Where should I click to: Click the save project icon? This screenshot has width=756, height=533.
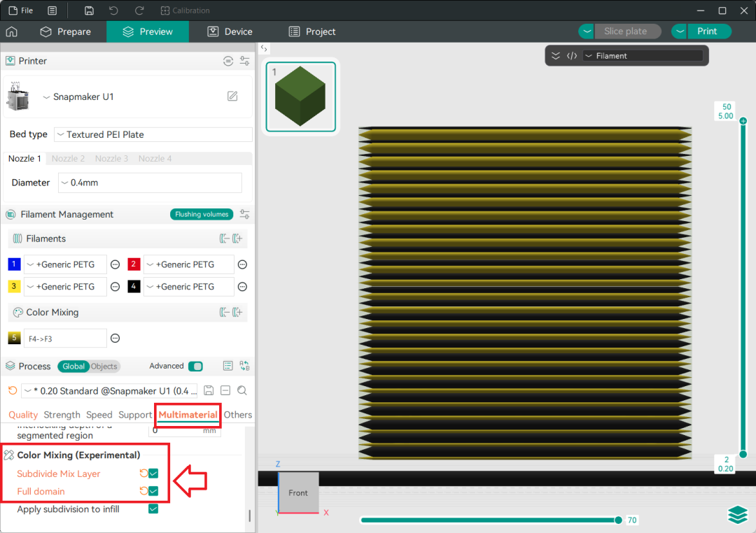(x=89, y=10)
